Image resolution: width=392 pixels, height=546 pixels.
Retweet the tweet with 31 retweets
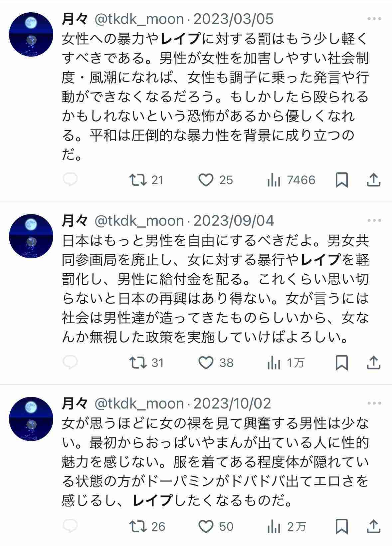(x=147, y=363)
